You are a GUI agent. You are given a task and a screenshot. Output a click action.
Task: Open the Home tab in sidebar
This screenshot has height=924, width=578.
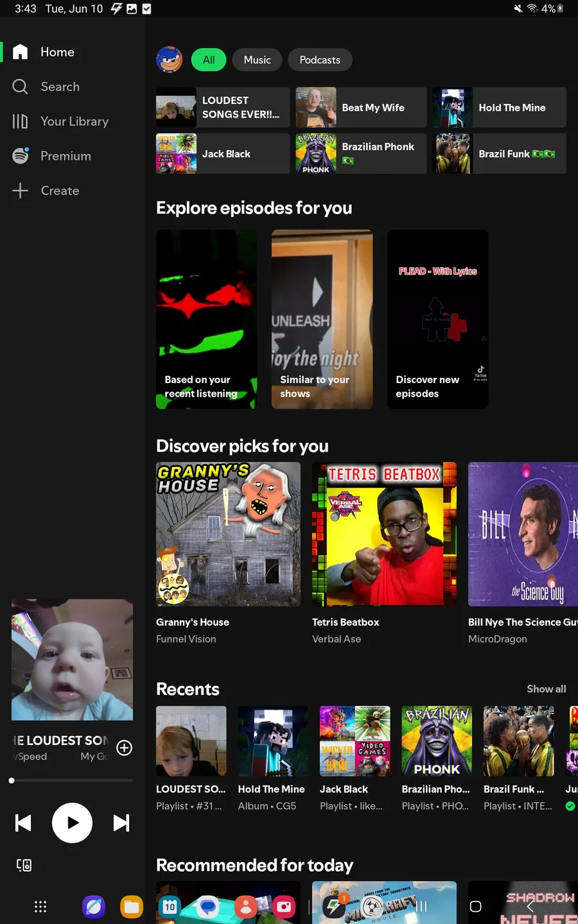[x=44, y=52]
